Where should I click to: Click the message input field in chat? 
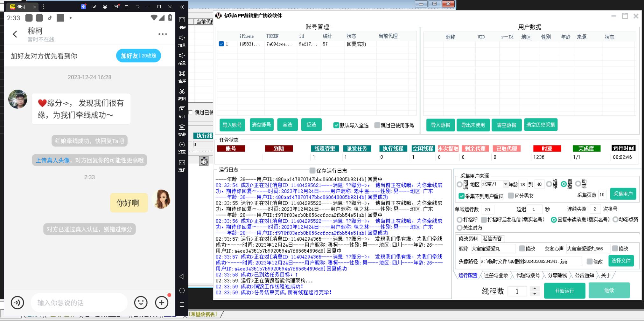(x=80, y=303)
